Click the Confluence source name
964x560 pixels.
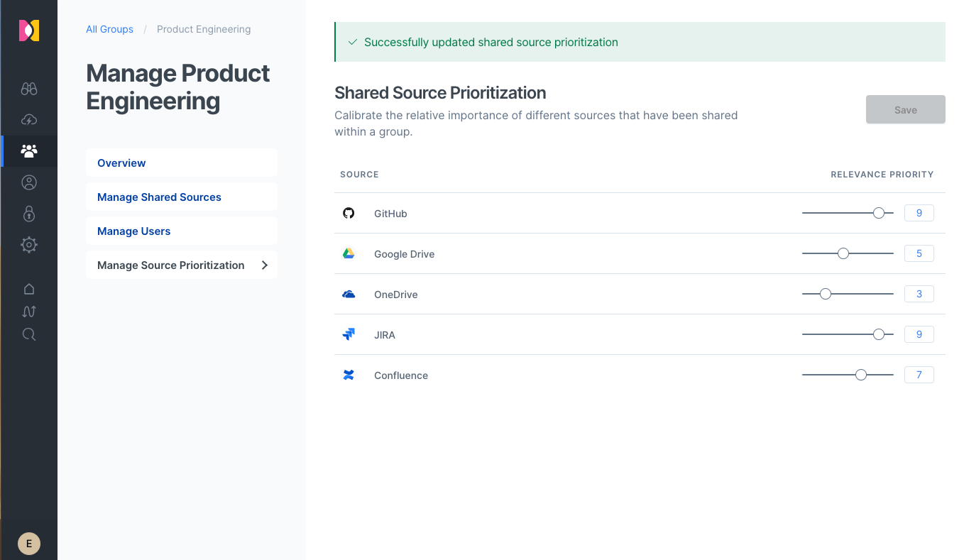tap(401, 375)
